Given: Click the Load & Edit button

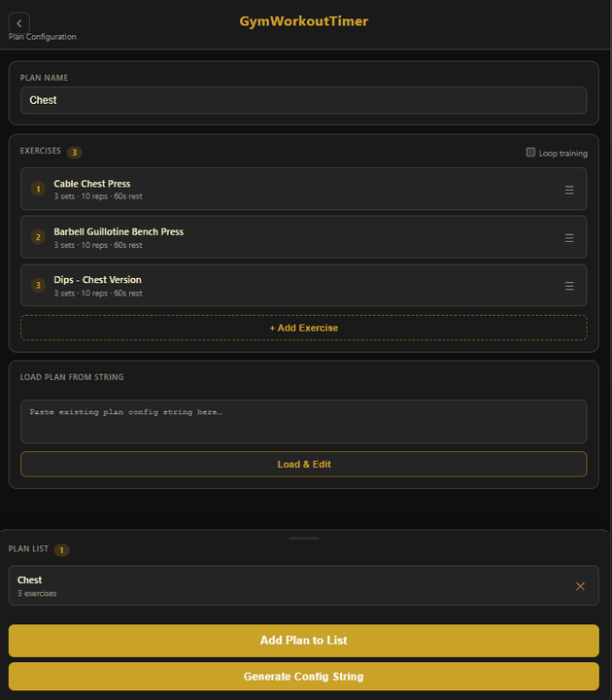Looking at the screenshot, I should point(303,465).
